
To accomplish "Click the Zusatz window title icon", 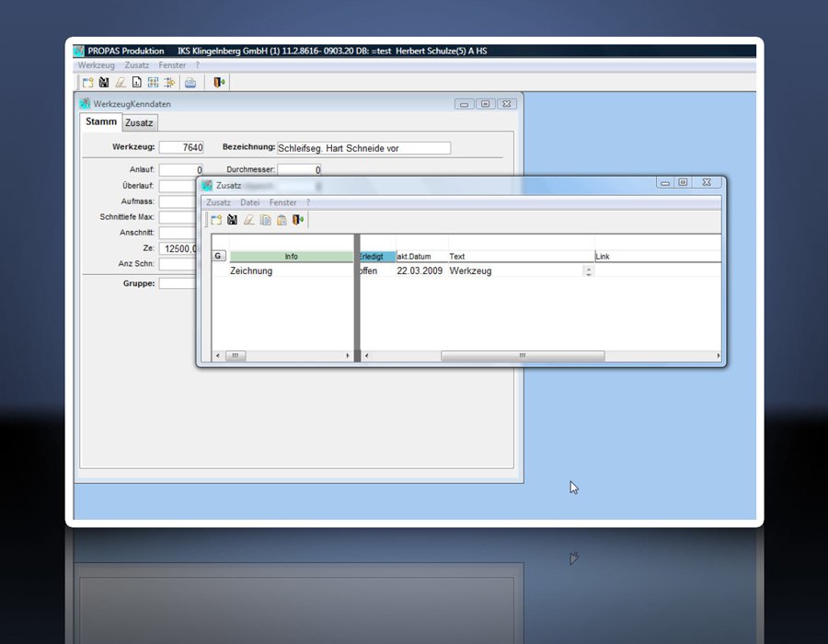I will point(208,185).
